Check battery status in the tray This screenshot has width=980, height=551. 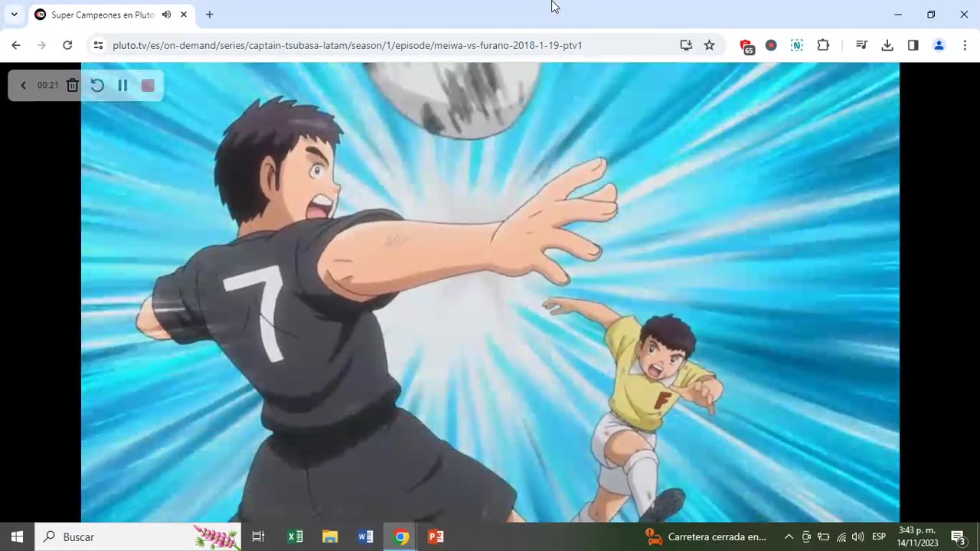coord(824,536)
